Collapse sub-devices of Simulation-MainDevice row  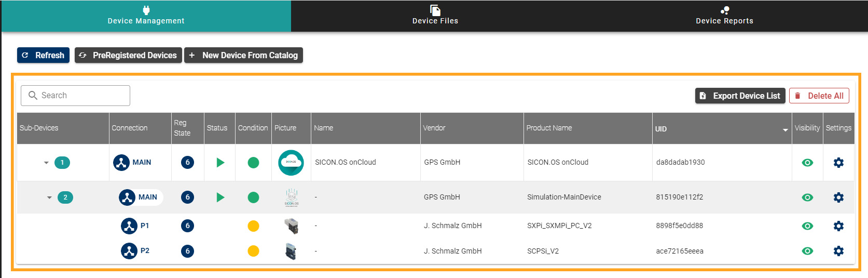coord(49,197)
